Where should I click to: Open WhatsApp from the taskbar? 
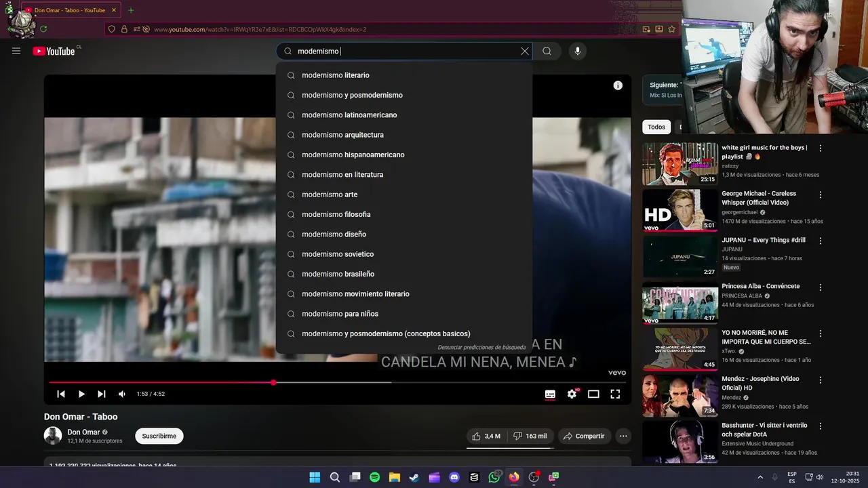tap(494, 477)
